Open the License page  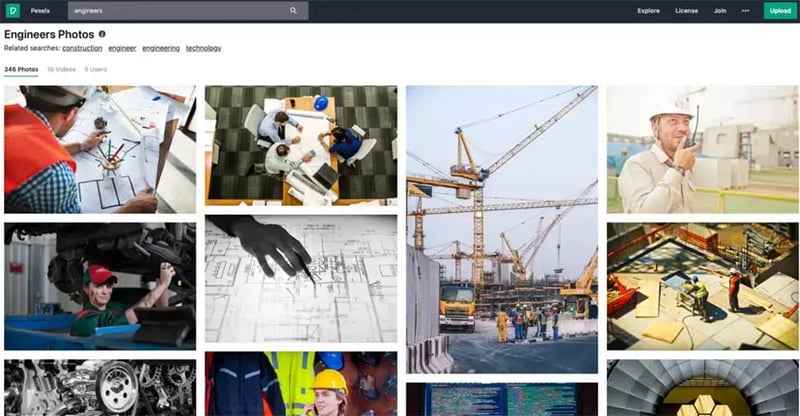click(x=686, y=11)
